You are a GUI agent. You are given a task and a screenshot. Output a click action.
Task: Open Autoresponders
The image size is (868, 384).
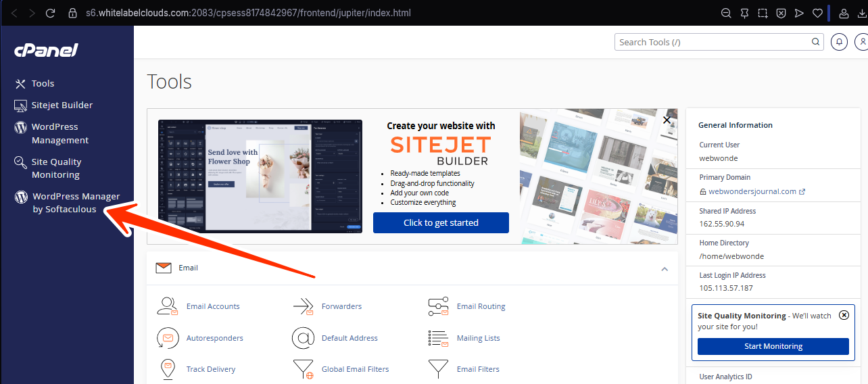[x=214, y=338]
